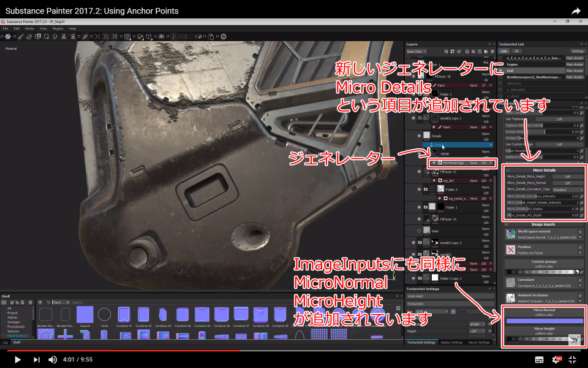Viewport: 588px width, 368px height.
Task: Click YouTube share arrow icon
Action: coord(576,11)
